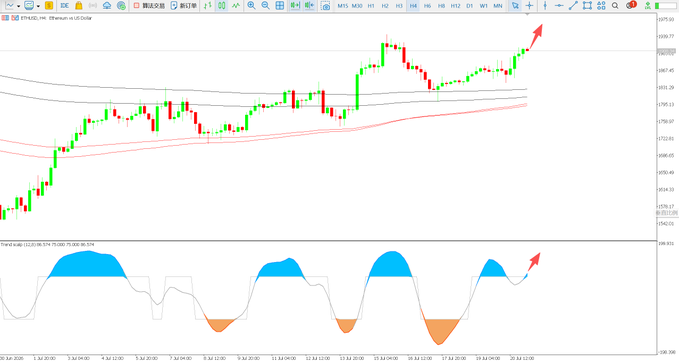Image resolution: width=679 pixels, height=362 pixels.
Task: Click the Trend scalp indicator label
Action: point(47,245)
